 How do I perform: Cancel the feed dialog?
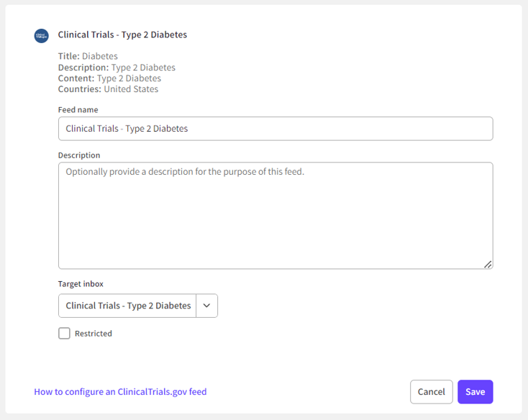coord(432,392)
